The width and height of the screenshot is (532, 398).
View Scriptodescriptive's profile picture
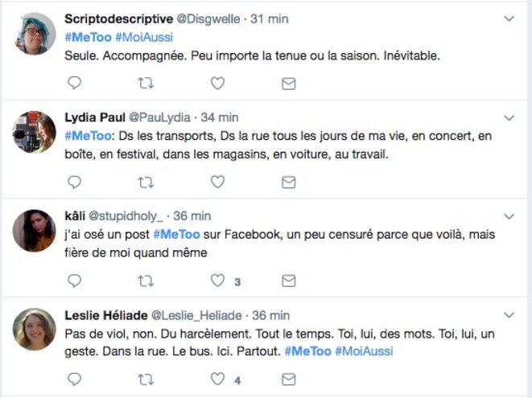point(35,34)
